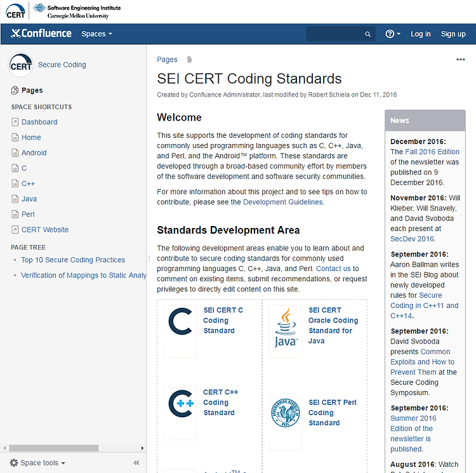Click the Dashboard external link icon

click(x=15, y=122)
